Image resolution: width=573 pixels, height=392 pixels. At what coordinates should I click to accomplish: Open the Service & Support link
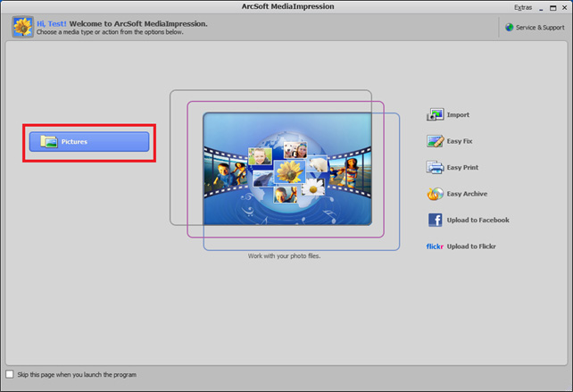[540, 28]
